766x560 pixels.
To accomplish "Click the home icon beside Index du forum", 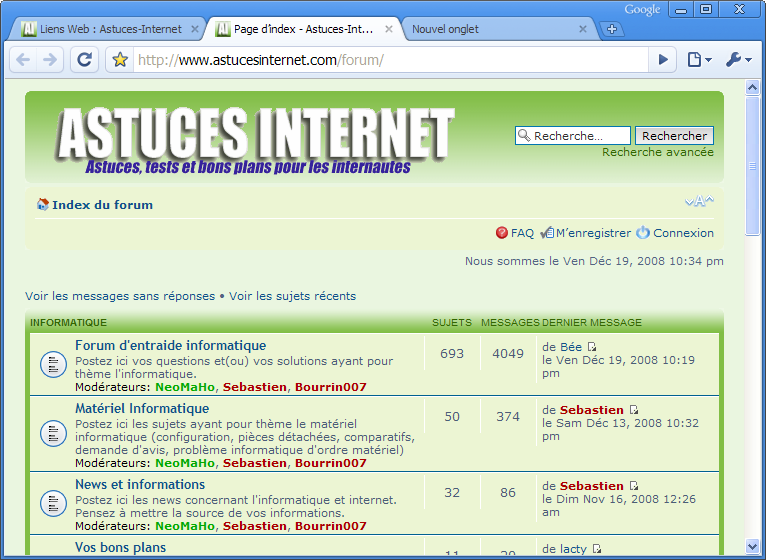I will click(x=43, y=204).
